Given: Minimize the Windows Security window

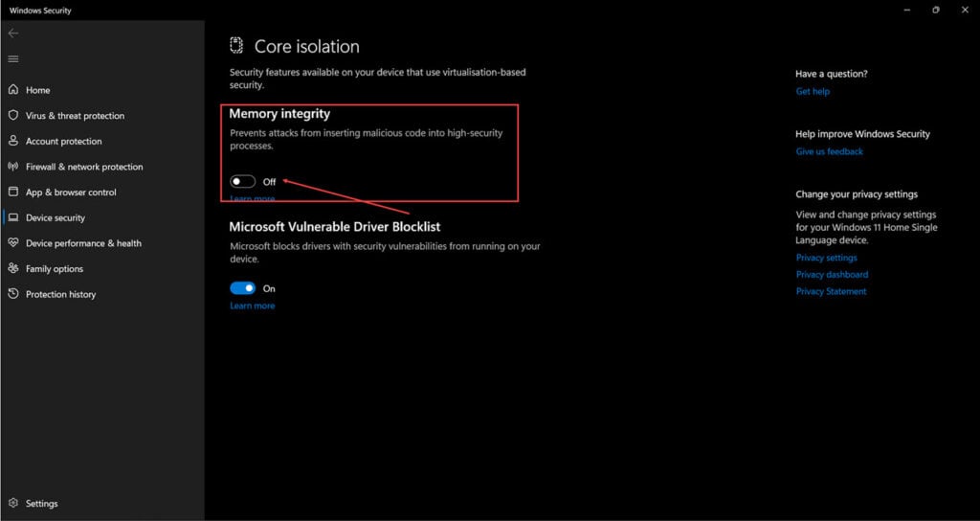Looking at the screenshot, I should click(x=907, y=10).
